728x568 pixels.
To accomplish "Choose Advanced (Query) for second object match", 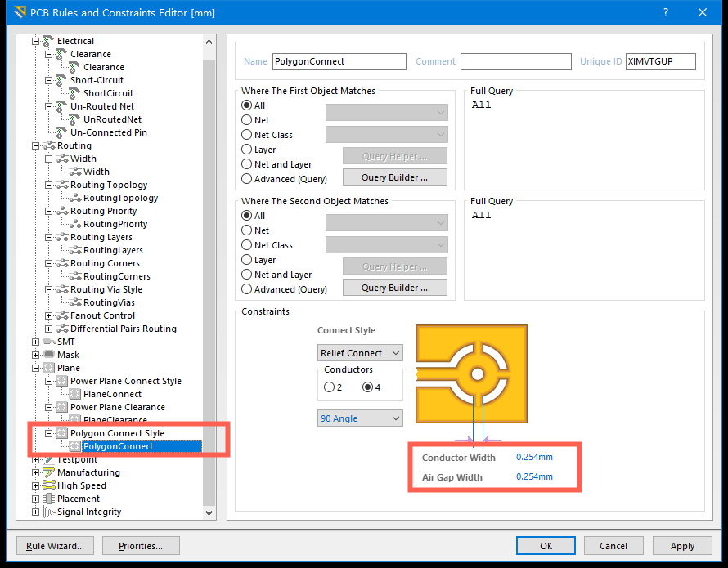I will pos(247,289).
